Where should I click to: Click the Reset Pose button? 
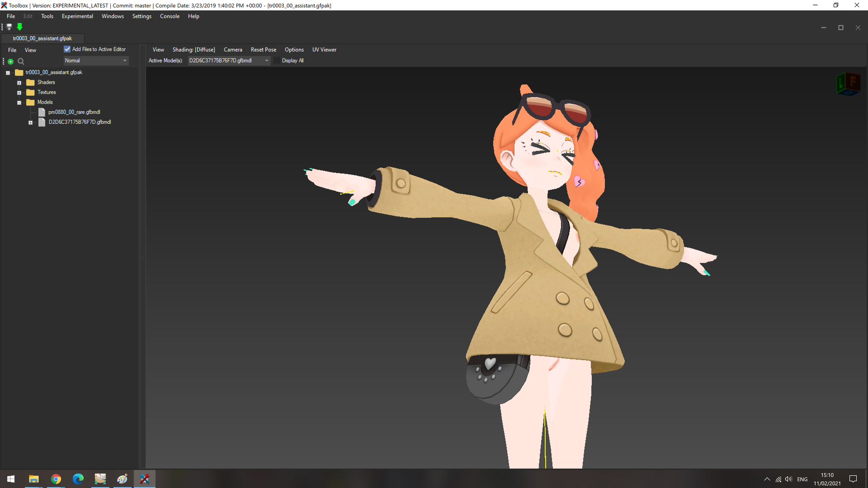[x=264, y=50]
